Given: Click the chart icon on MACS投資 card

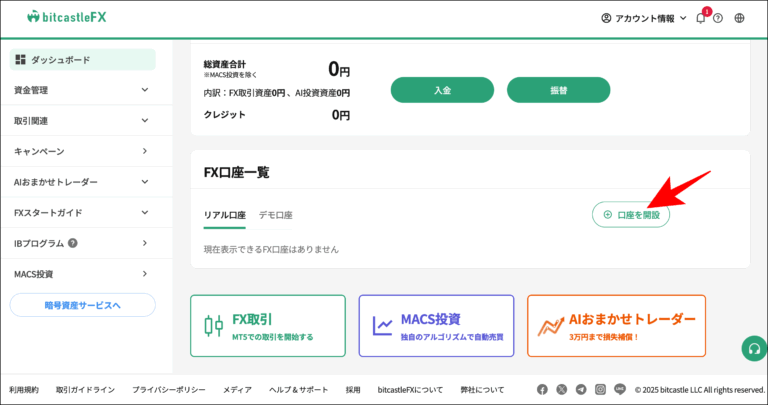Looking at the screenshot, I should click(382, 326).
